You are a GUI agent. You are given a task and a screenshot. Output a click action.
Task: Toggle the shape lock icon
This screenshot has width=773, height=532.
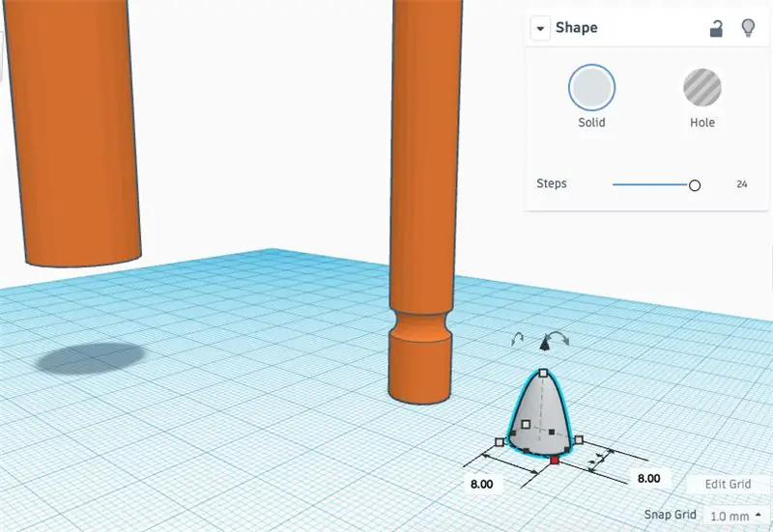(716, 29)
